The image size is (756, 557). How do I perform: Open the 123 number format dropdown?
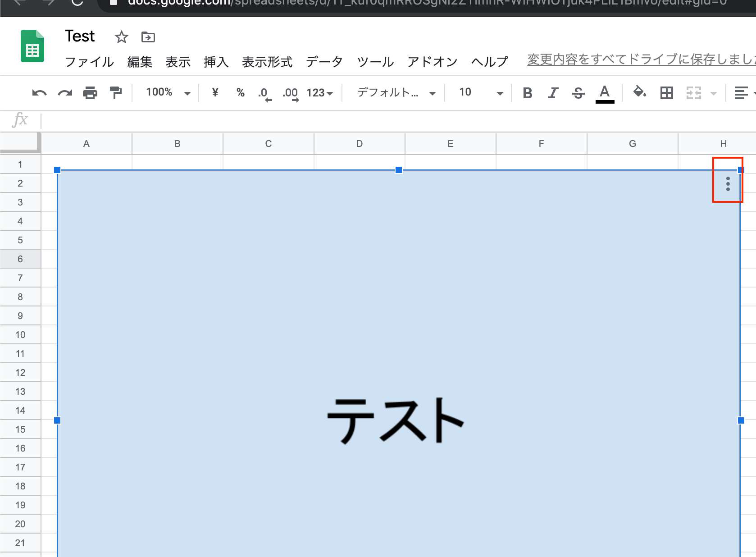coord(319,93)
